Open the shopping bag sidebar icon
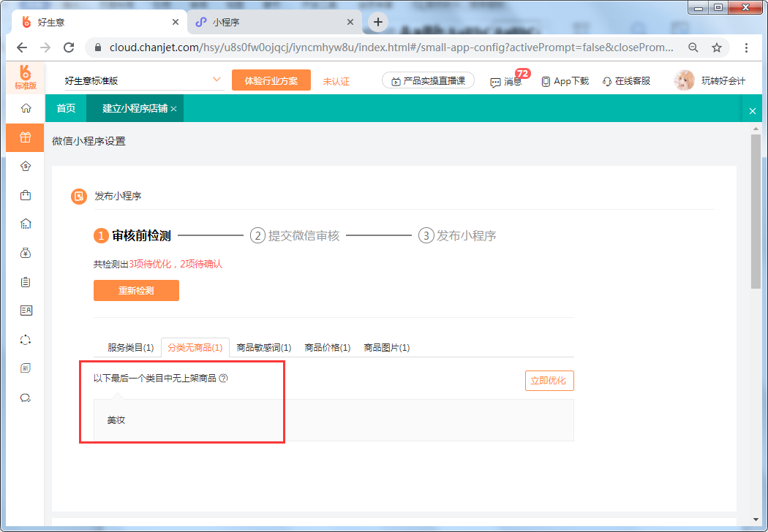 coord(26,195)
